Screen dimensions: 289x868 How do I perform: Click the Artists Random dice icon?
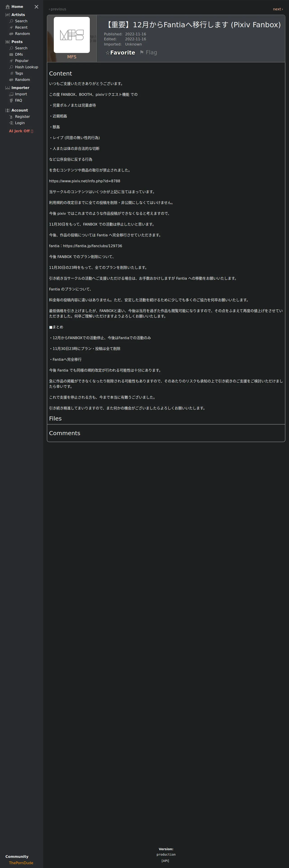click(x=11, y=34)
